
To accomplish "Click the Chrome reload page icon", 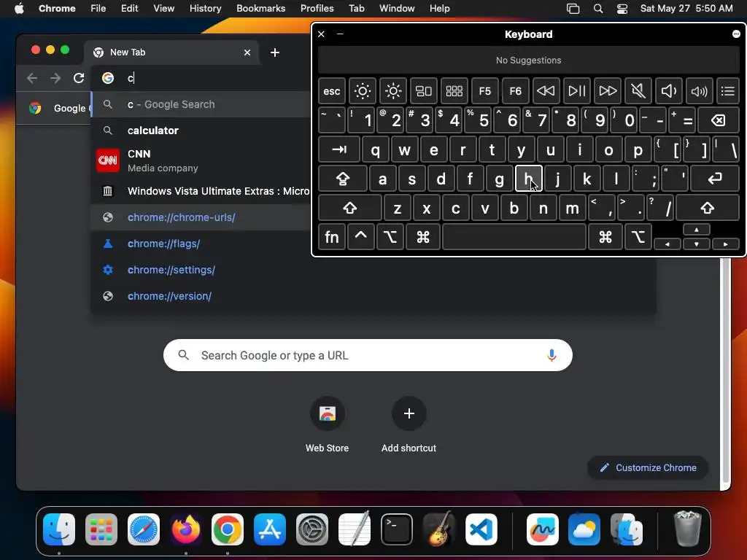I will 79,77.
